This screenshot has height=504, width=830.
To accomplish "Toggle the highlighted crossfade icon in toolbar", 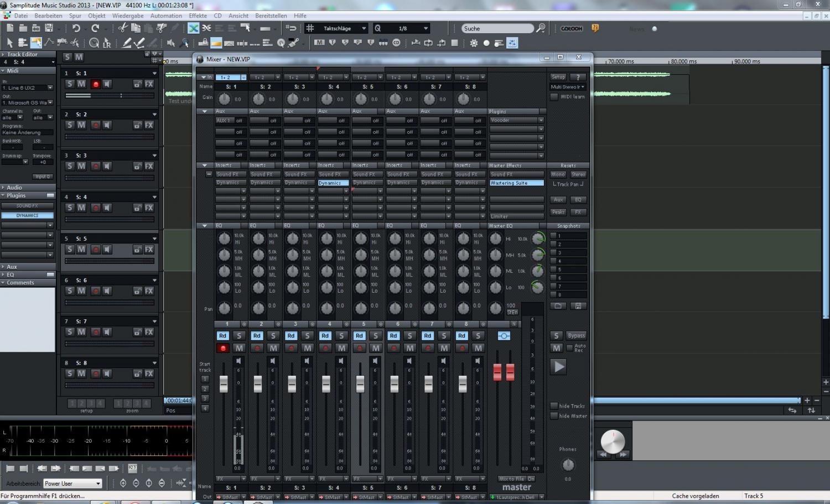I will pos(193,28).
